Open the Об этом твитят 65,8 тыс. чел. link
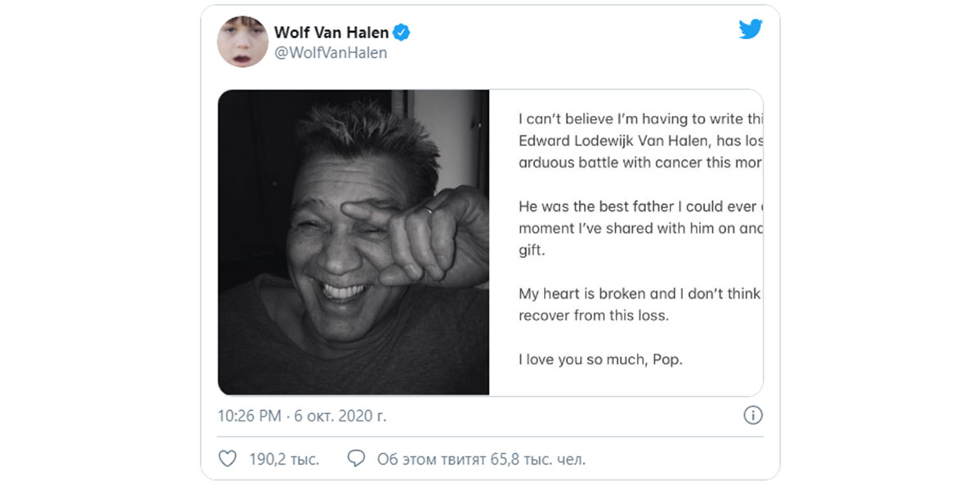980x490 pixels. point(481,459)
